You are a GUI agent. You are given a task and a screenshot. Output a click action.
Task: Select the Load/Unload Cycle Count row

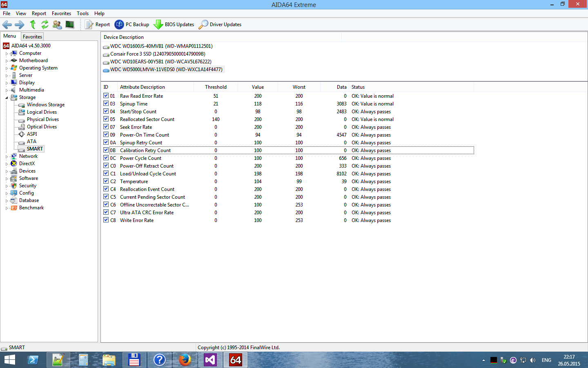[288, 174]
